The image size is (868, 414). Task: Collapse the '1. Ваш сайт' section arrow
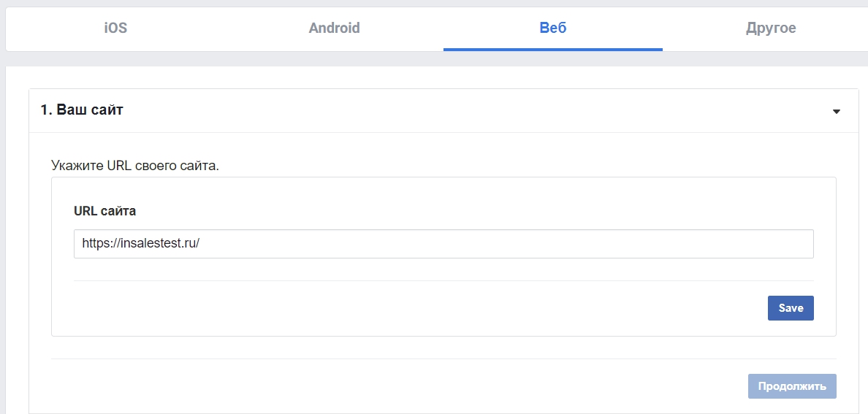tap(837, 111)
